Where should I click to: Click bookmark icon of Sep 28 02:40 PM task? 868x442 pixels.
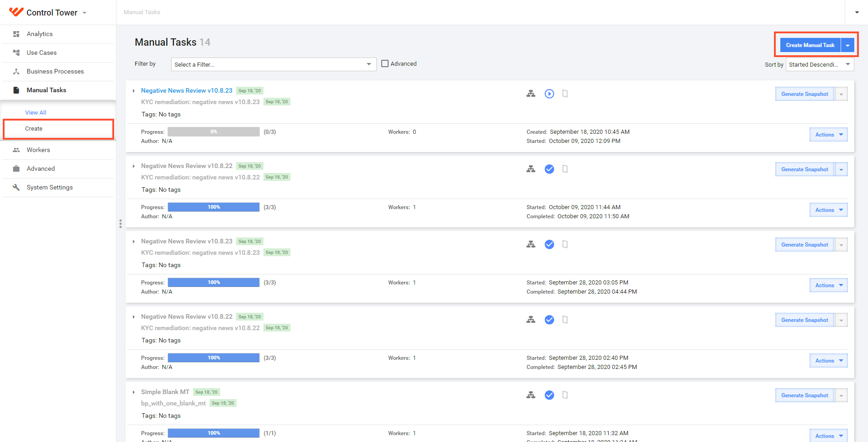(565, 320)
